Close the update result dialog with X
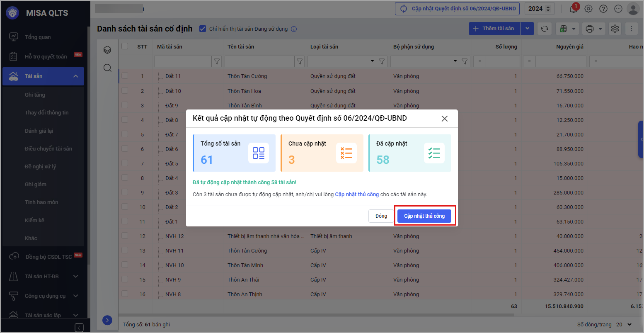This screenshot has height=333, width=644. point(445,119)
